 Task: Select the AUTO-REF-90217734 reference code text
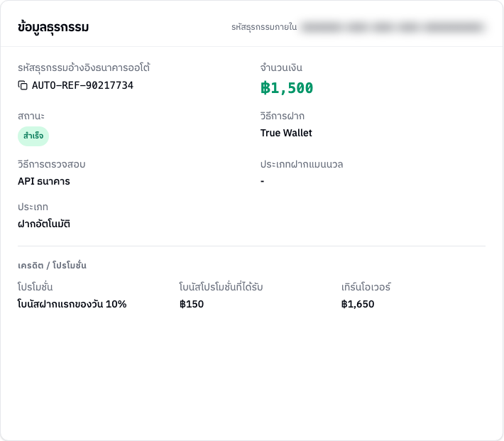coord(82,85)
